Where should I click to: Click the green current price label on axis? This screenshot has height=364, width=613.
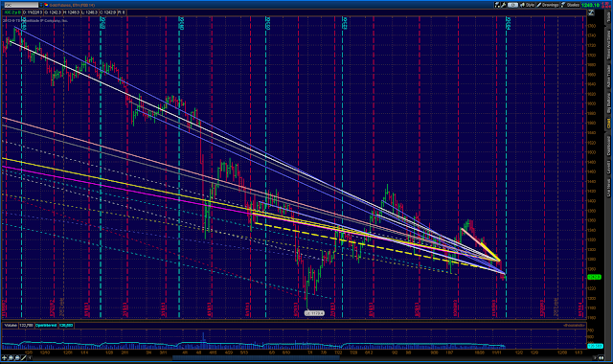[594, 277]
